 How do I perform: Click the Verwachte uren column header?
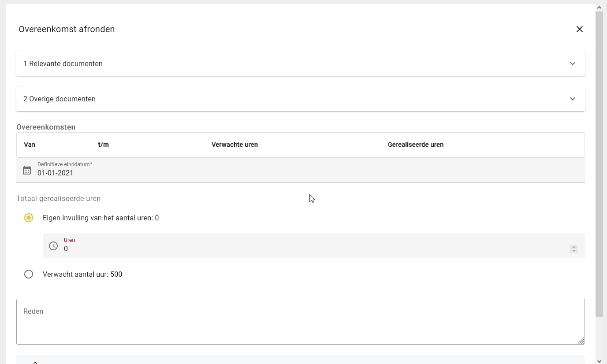point(235,145)
